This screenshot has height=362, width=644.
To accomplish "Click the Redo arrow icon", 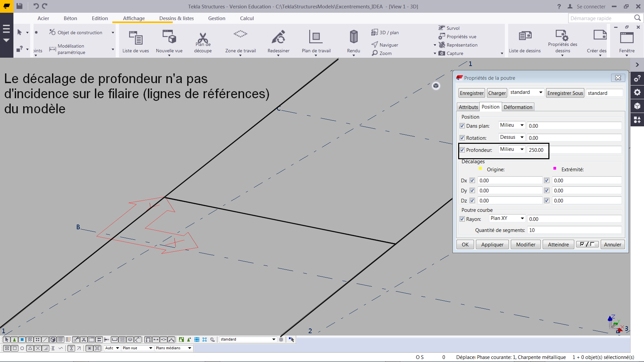I will [45, 6].
